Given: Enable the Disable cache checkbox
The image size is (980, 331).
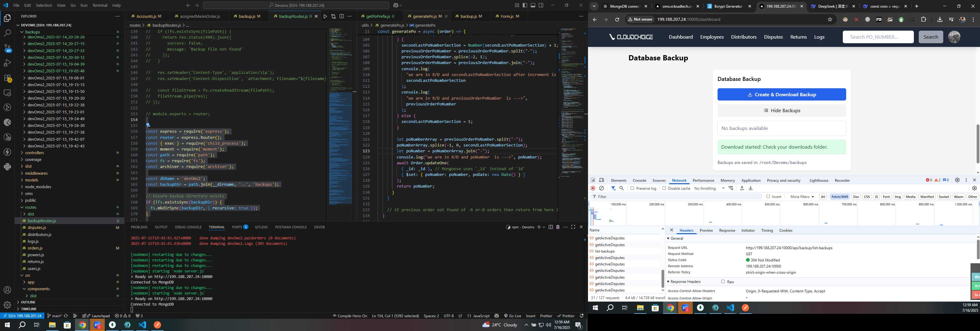Looking at the screenshot, I should click(x=664, y=188).
